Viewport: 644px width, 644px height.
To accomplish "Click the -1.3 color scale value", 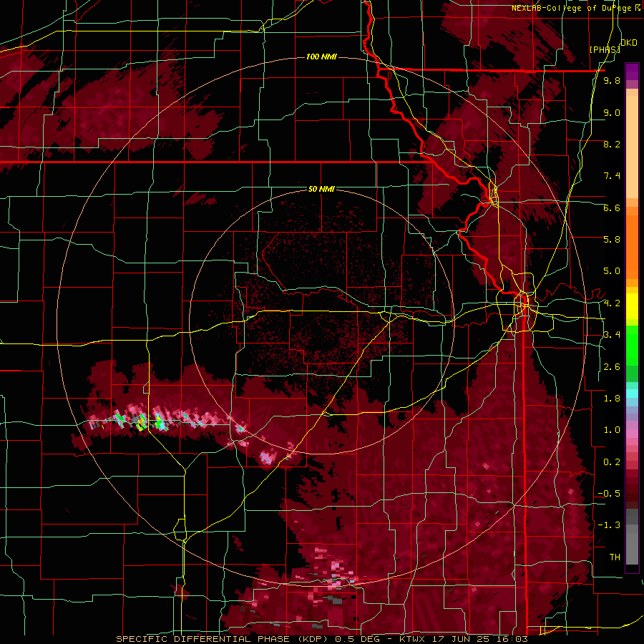I will 609,525.
